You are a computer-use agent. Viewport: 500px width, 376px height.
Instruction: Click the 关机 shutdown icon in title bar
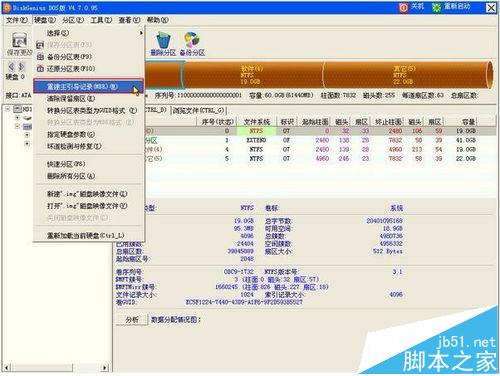click(x=403, y=7)
